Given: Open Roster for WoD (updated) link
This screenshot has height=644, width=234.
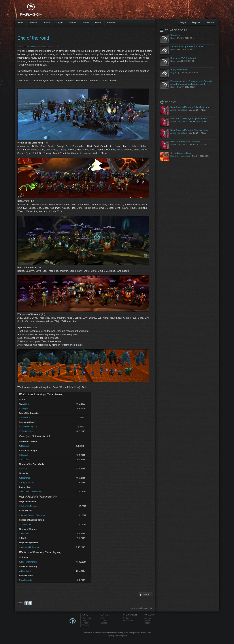Looking at the screenshot, I should [183, 58].
